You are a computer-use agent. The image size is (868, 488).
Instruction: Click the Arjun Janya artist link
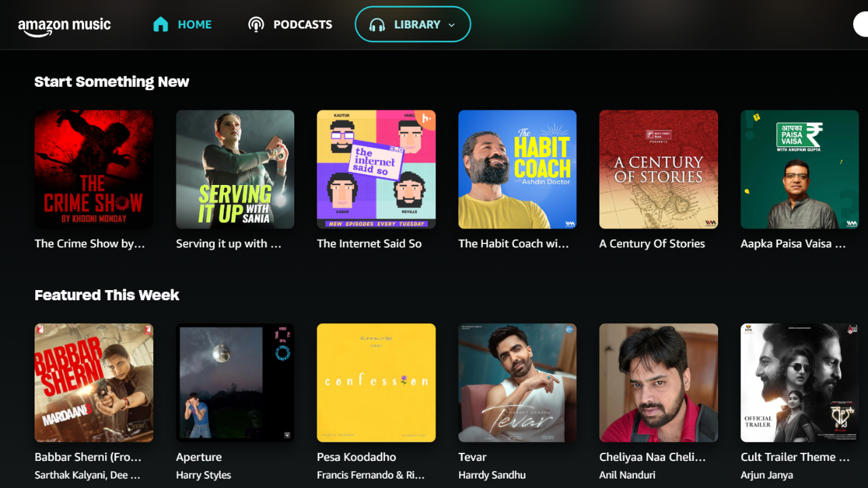(766, 475)
